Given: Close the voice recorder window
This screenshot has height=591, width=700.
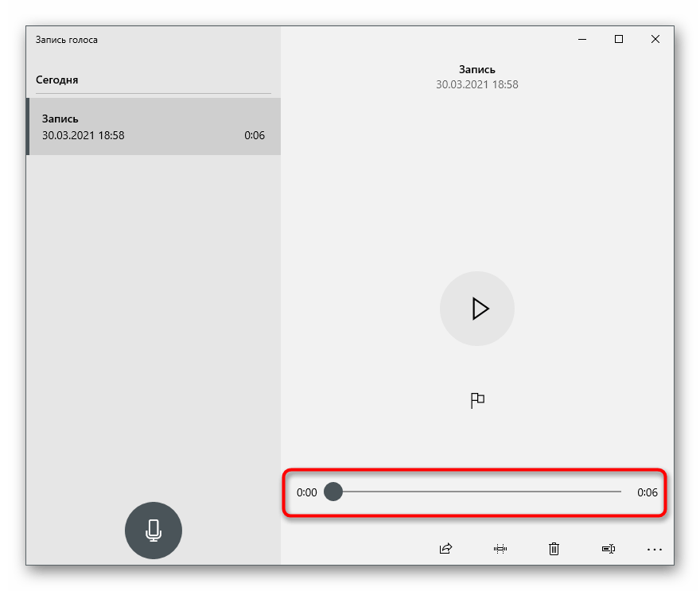Looking at the screenshot, I should click(655, 40).
